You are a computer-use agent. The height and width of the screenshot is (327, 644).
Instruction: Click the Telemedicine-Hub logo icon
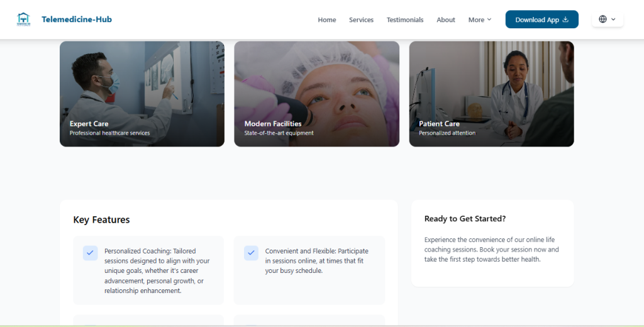[x=23, y=19]
